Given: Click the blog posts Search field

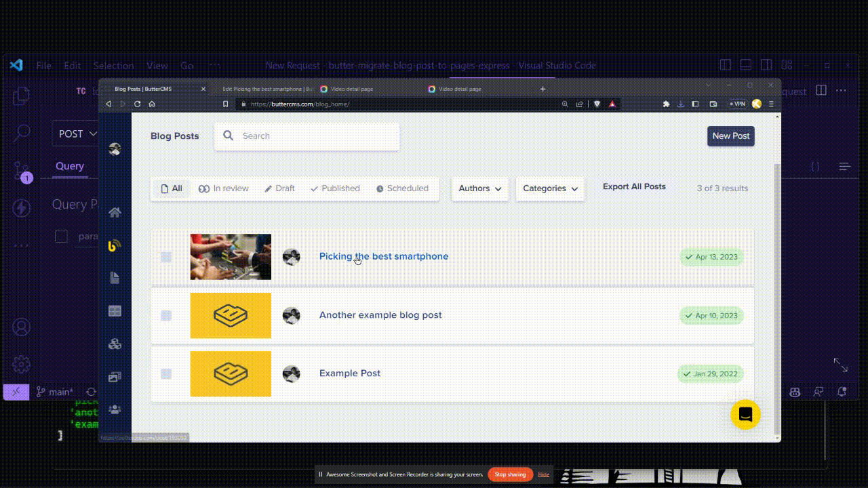Looking at the screenshot, I should [x=307, y=136].
